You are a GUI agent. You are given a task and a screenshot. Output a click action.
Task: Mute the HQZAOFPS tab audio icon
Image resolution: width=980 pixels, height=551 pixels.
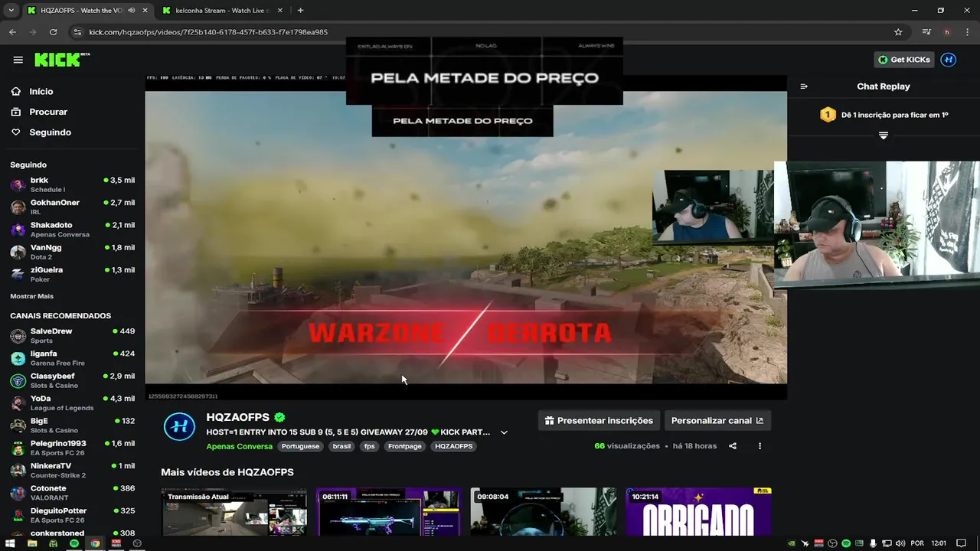tap(132, 11)
